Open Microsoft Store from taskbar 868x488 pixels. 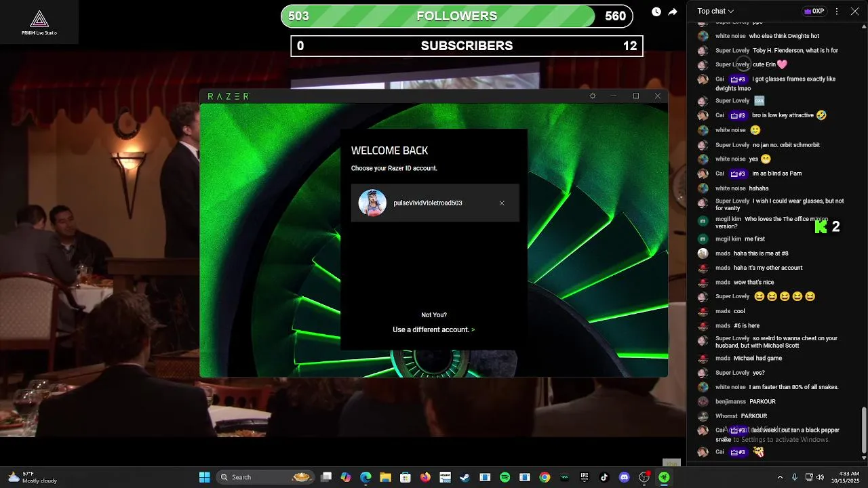pos(406,477)
